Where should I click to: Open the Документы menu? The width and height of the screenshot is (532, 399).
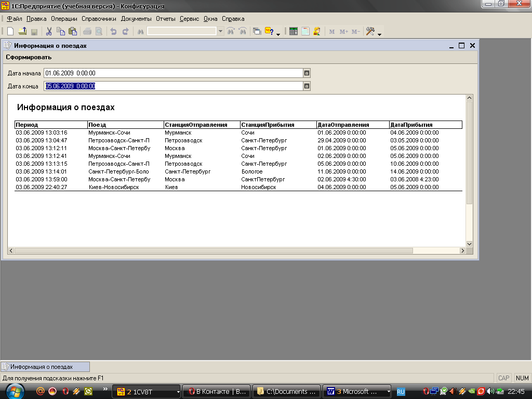136,19
